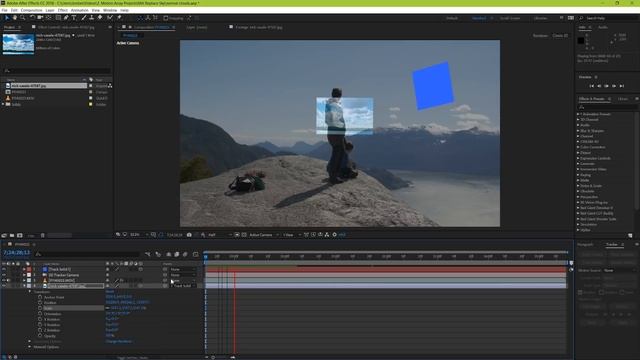Toggle visibility eye of Track Solid 1 layer
640x360 pixels.
4,269
